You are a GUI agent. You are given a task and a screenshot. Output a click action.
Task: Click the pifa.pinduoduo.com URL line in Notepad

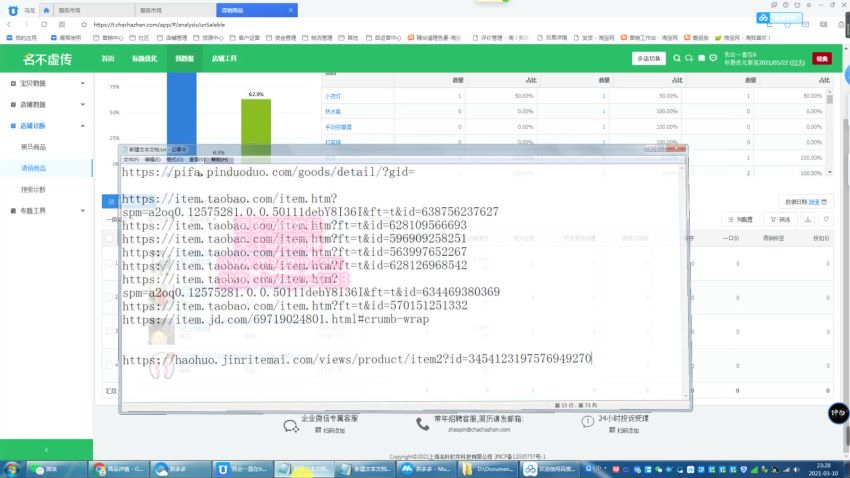(268, 172)
